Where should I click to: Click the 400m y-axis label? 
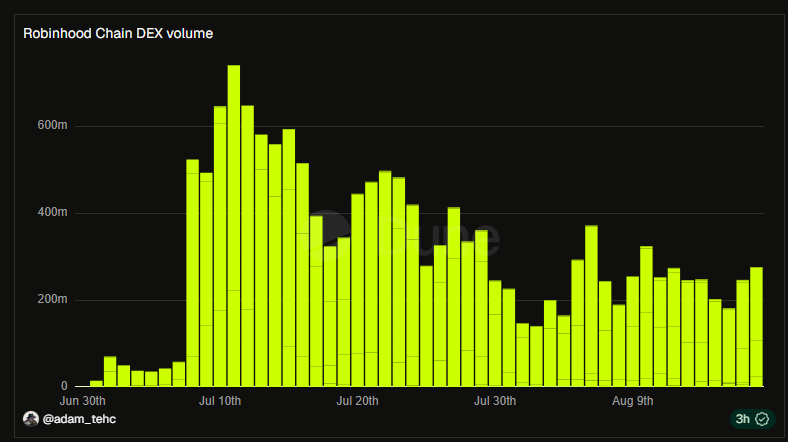coord(52,212)
